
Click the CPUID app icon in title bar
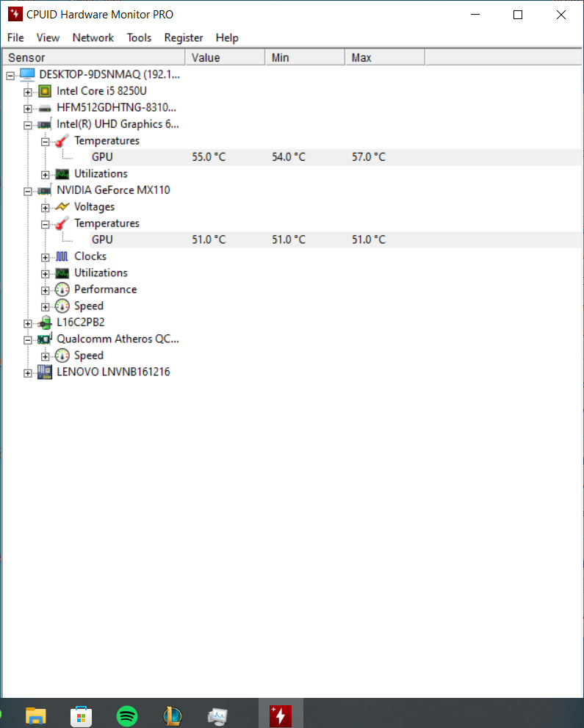click(15, 15)
